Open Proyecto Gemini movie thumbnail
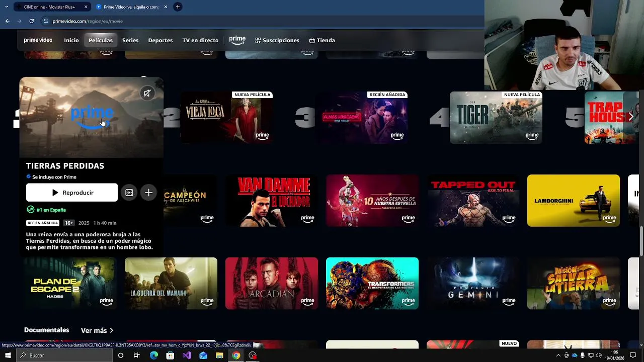Screen dimensions: 644x362 (x=473, y=284)
